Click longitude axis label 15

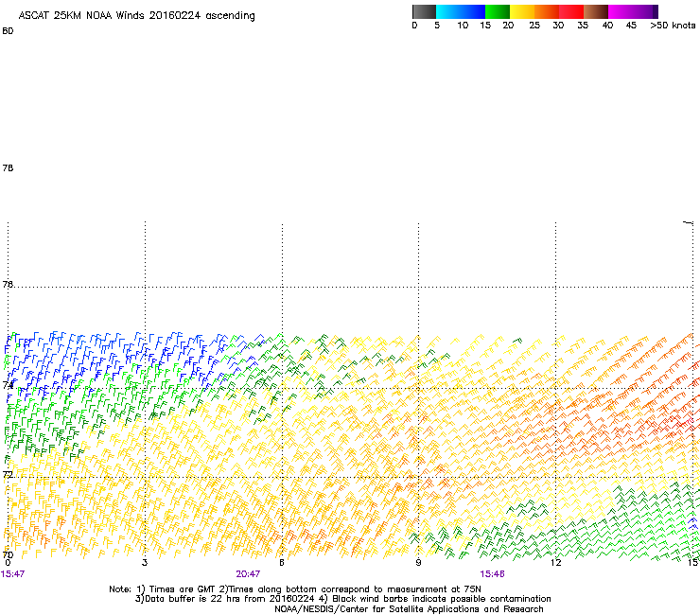[692, 562]
